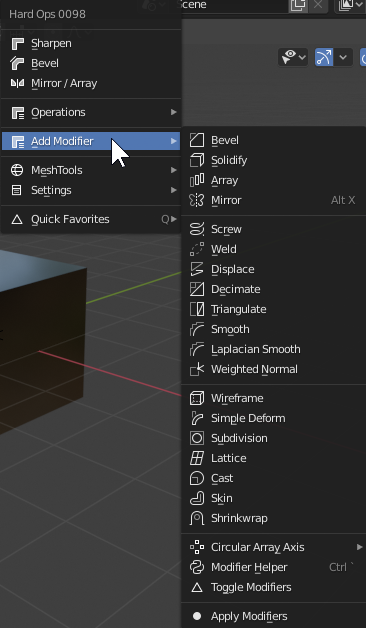This screenshot has width=366, height=628.
Task: Select Toggle Modifiers entry
Action: pos(274,587)
